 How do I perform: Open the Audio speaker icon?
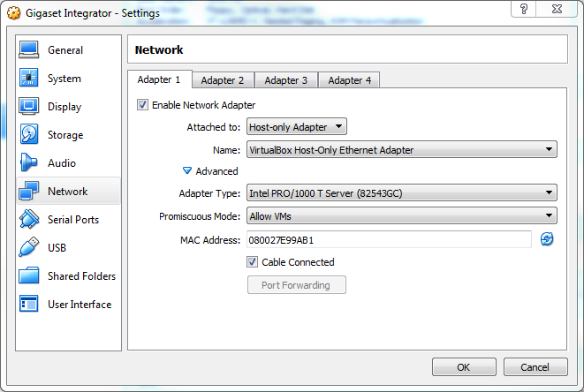pyautogui.click(x=28, y=162)
